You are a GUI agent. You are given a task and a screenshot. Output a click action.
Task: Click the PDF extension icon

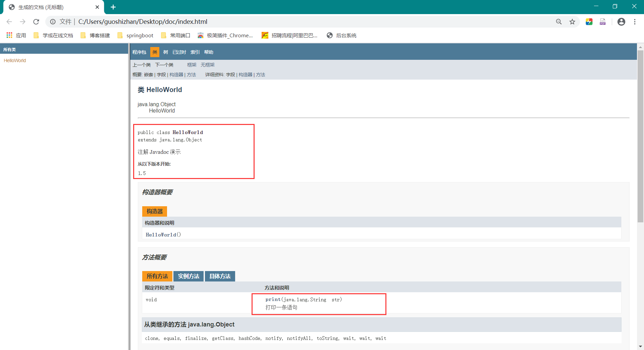point(603,22)
